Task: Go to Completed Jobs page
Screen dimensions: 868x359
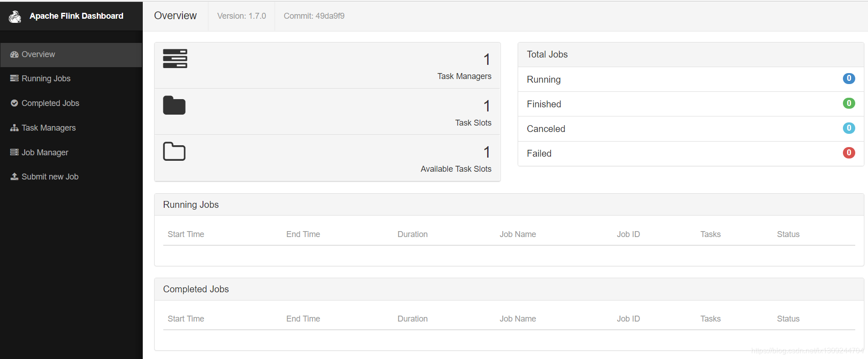Action: (x=71, y=103)
